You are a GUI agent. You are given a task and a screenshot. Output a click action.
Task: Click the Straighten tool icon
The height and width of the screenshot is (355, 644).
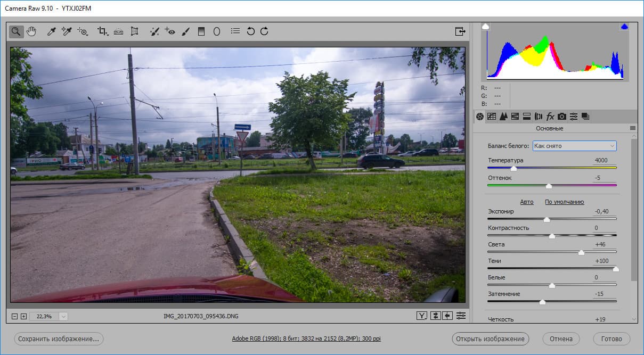pyautogui.click(x=118, y=31)
